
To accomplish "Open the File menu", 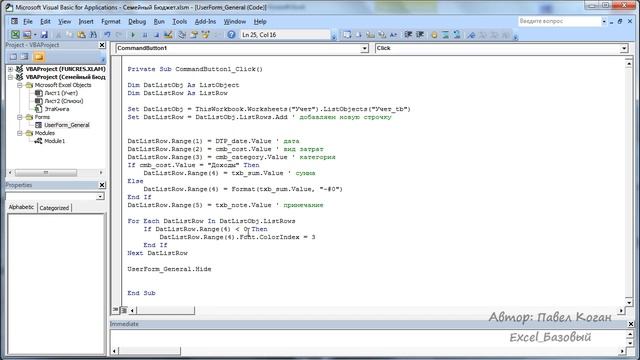I will click(28, 21).
